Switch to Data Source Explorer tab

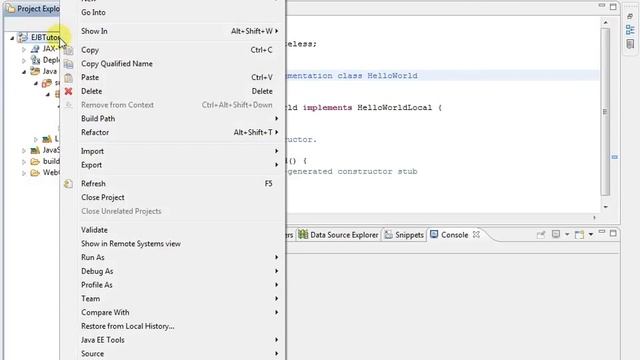339,235
